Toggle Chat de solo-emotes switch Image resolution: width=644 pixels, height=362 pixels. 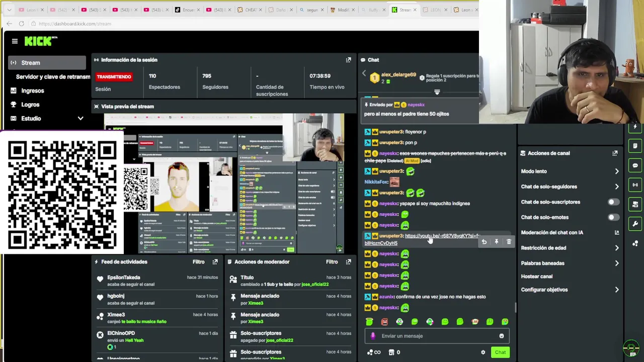613,217
